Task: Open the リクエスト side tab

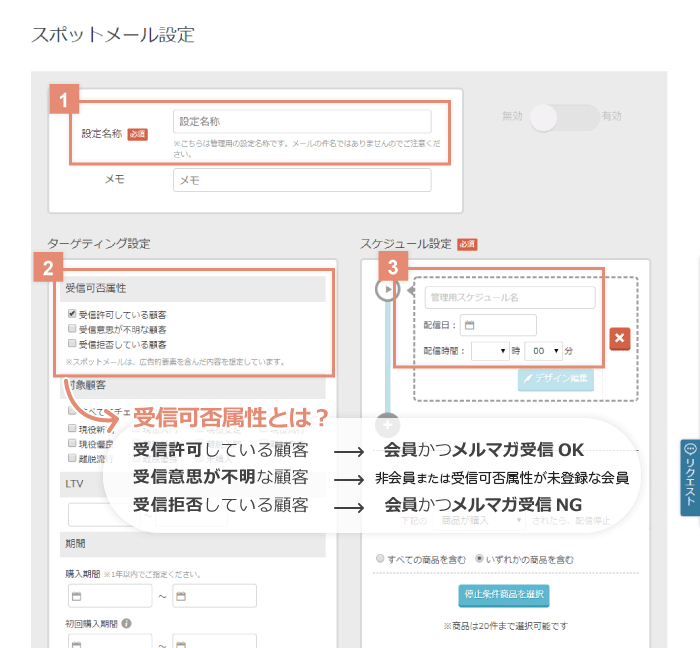Action: [689, 478]
